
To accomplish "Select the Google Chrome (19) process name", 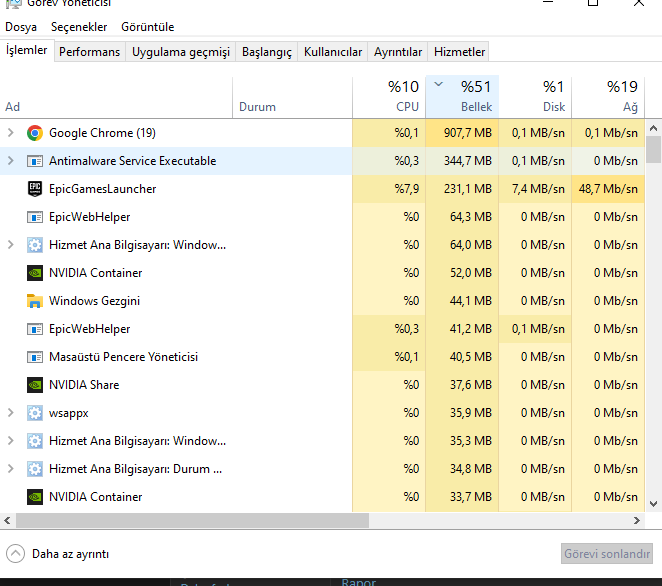I will click(x=102, y=133).
